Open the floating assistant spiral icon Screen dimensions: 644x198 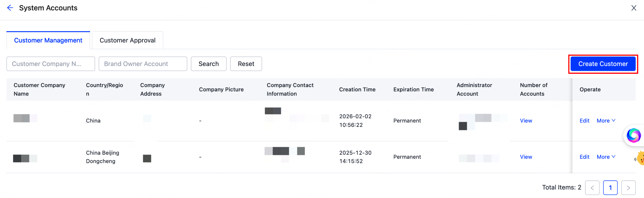coord(634,135)
